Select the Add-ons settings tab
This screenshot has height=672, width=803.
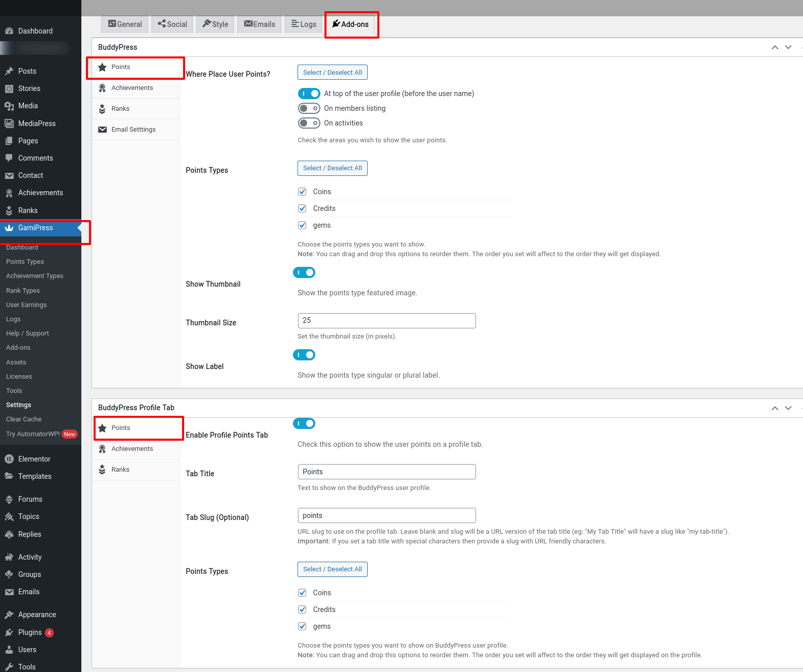(x=350, y=24)
